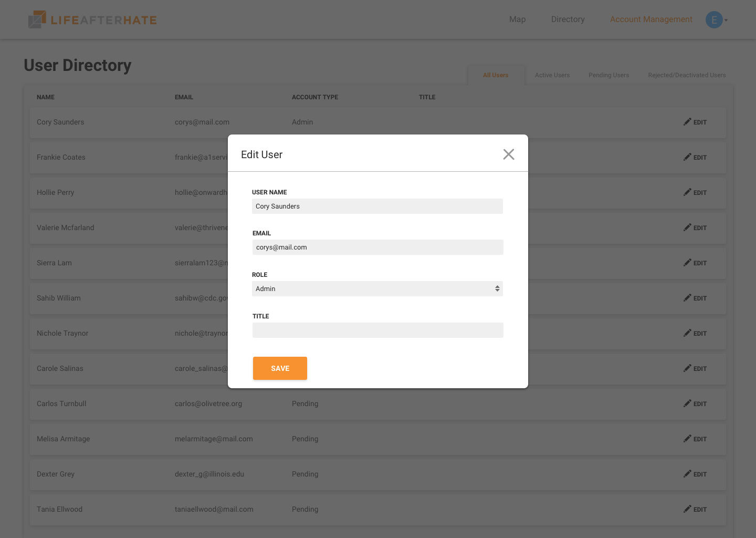
Task: Open Account Management
Action: (651, 19)
